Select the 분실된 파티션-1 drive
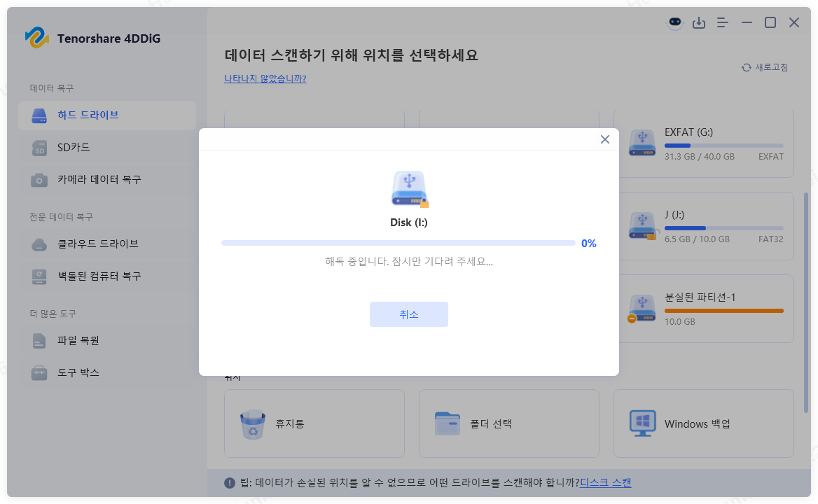Viewport: 818px width, 504px height. 703,308
